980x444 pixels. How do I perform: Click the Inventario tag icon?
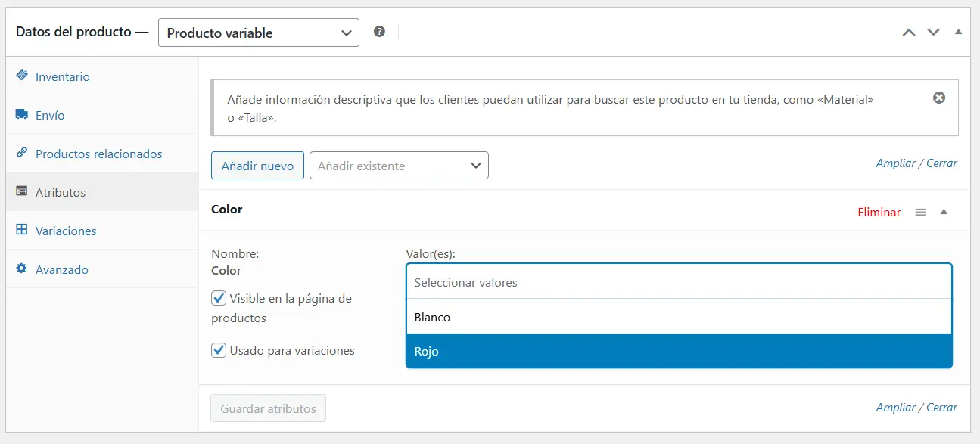pos(21,76)
